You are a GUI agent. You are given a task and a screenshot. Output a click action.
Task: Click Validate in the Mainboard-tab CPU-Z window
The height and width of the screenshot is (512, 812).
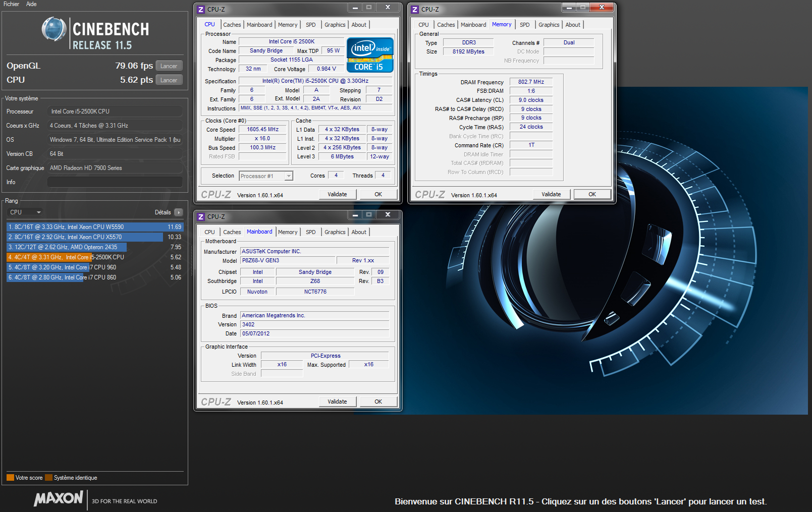pyautogui.click(x=337, y=402)
